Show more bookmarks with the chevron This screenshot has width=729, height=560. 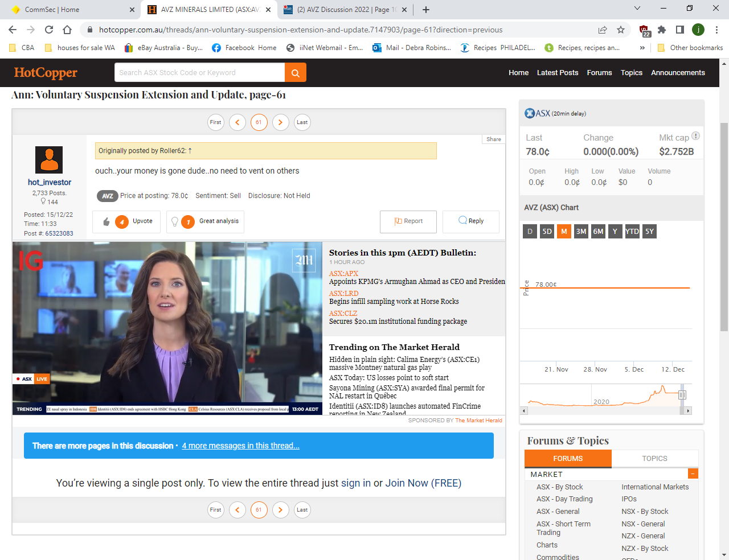[x=642, y=48]
